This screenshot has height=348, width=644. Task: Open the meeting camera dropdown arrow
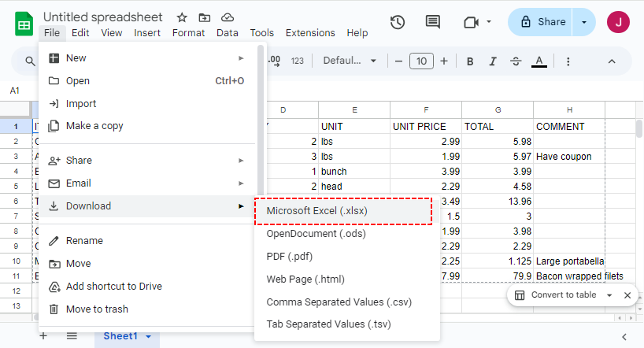click(489, 21)
